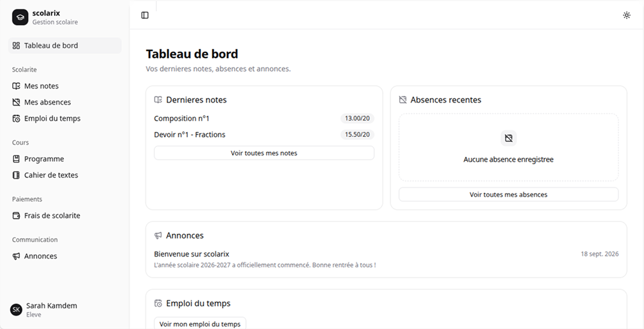Screen dimensions: 644x329
Task: Click the empty absences calendar icon
Action: [x=509, y=138]
